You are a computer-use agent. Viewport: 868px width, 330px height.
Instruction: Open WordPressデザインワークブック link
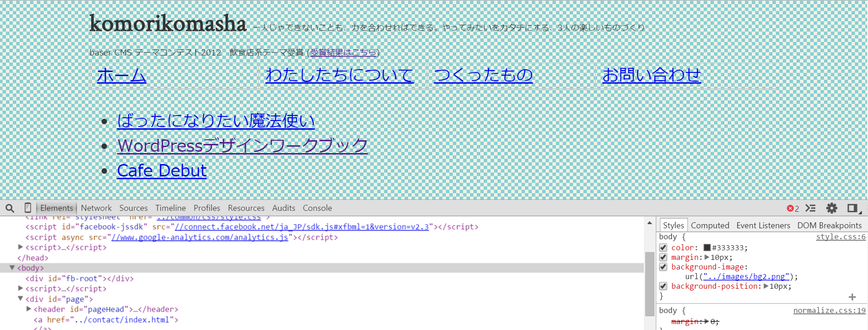coord(242,146)
